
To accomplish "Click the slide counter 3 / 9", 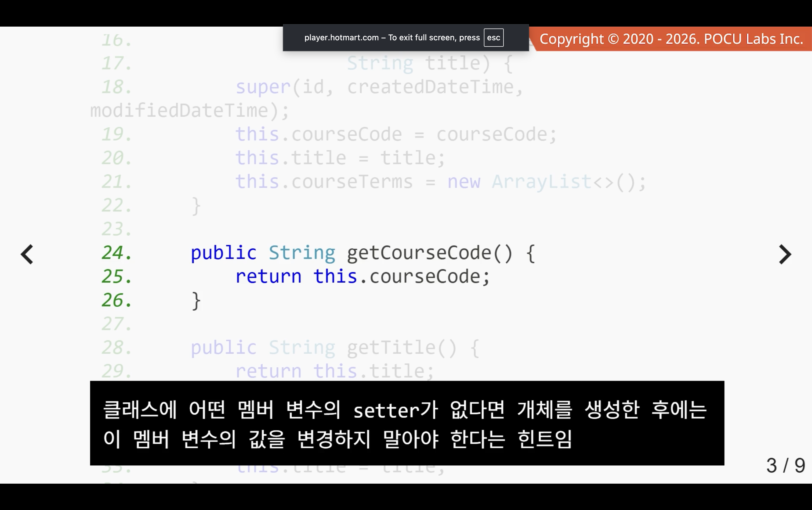I will click(785, 465).
